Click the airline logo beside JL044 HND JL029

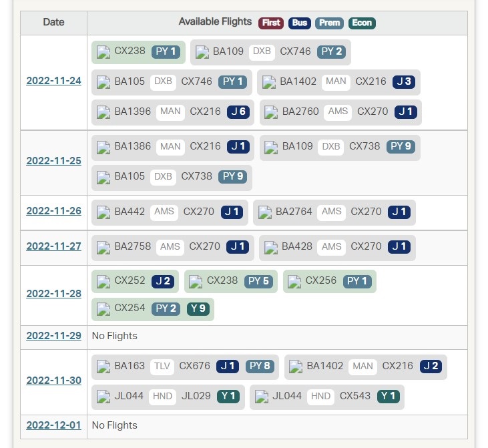103,397
